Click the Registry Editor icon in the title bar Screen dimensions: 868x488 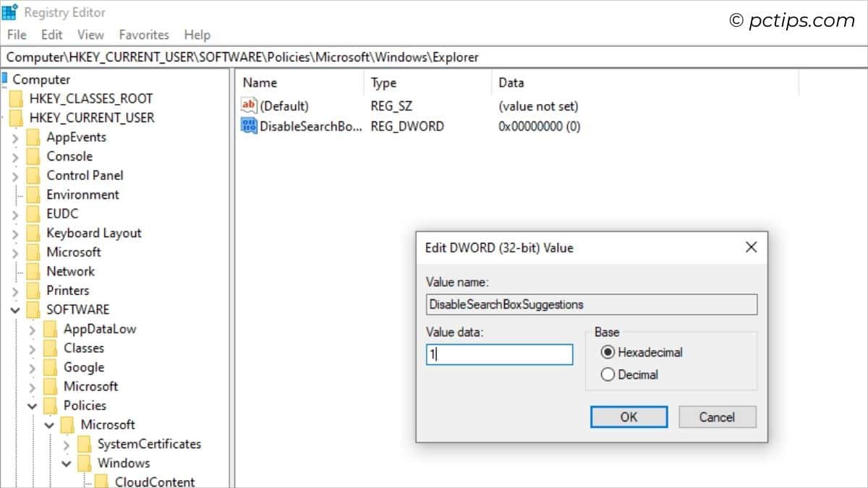[x=10, y=11]
